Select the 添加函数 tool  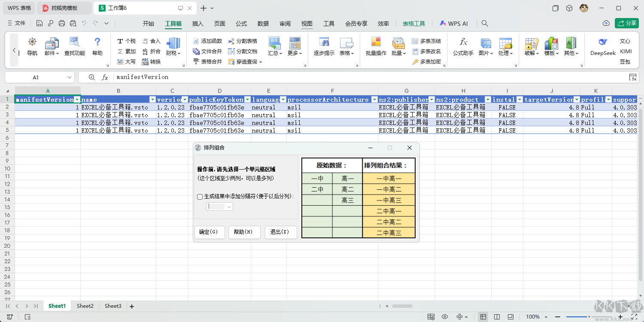(x=208, y=41)
